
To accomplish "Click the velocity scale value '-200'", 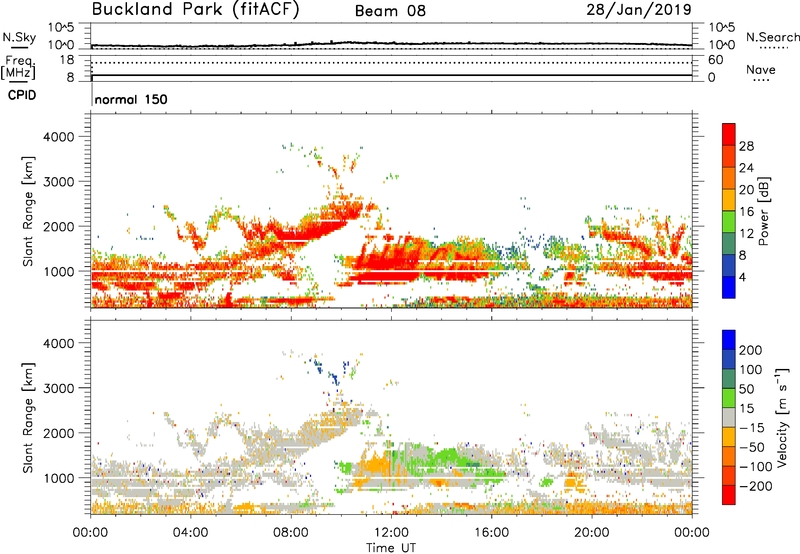I will click(x=756, y=486).
